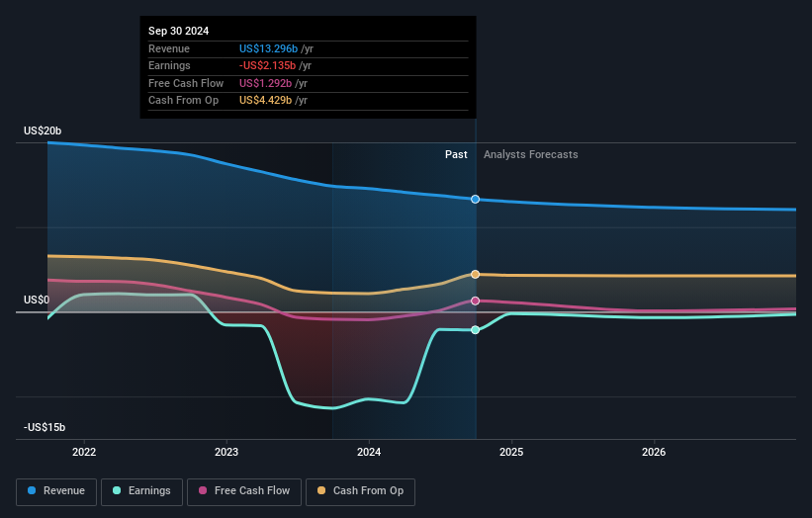Toggle the Cash From Op legend button
This screenshot has width=812, height=518.
coord(360,491)
